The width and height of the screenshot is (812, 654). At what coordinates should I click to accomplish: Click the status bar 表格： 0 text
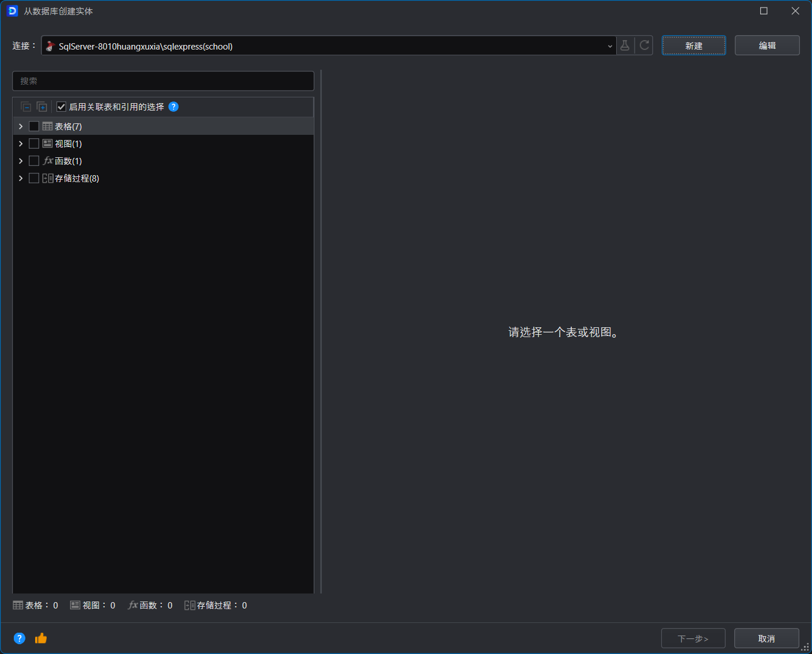(41, 605)
